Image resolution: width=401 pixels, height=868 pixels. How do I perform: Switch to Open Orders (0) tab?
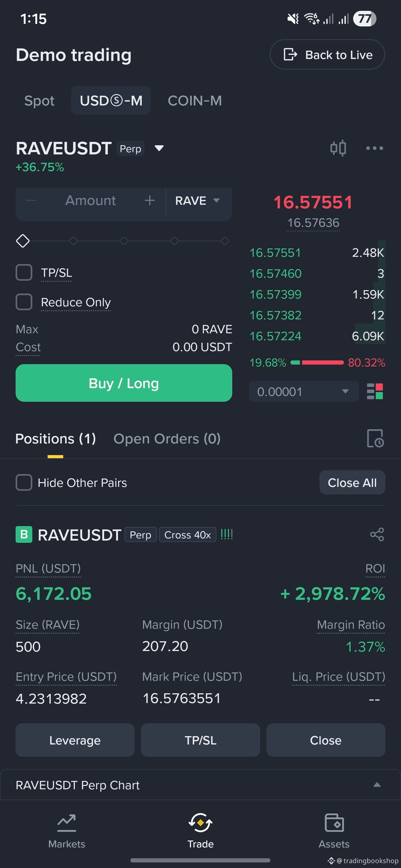pyautogui.click(x=167, y=439)
